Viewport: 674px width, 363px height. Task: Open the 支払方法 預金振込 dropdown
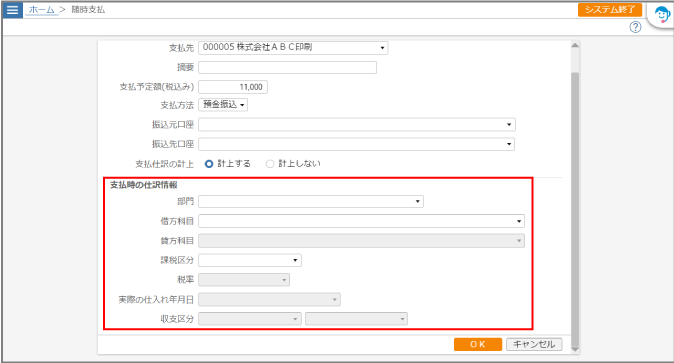(x=223, y=105)
